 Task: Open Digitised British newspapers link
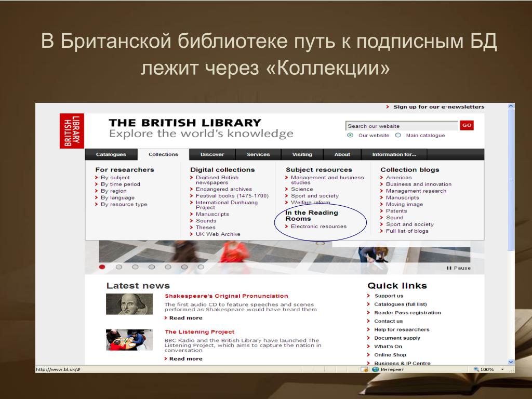[x=217, y=180]
